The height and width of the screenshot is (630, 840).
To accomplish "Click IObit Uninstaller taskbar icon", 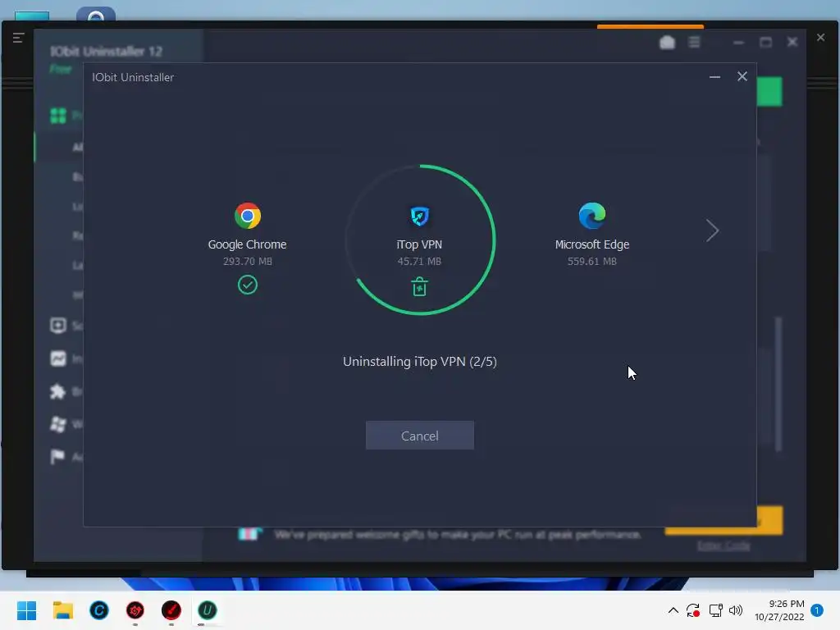I will point(208,610).
